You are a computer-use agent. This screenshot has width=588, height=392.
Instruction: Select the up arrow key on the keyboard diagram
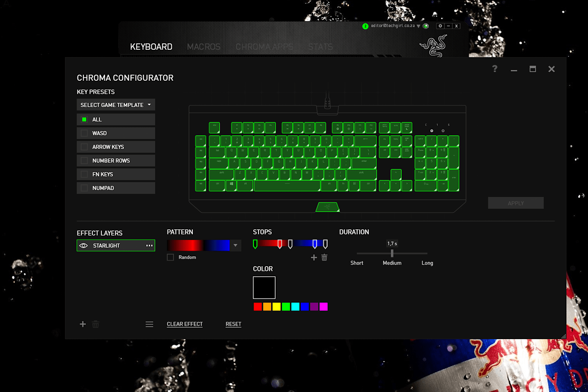[x=396, y=174]
